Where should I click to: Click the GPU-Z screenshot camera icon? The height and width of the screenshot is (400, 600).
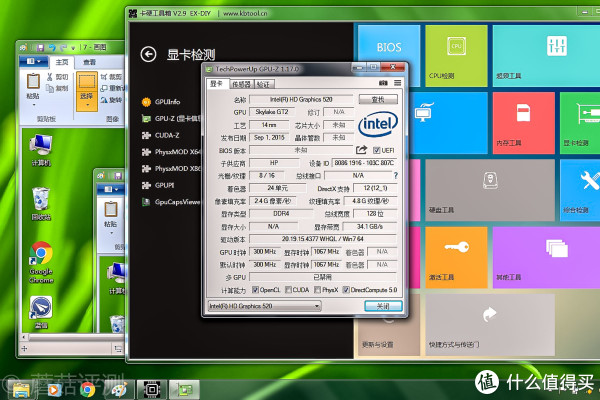pos(383,83)
